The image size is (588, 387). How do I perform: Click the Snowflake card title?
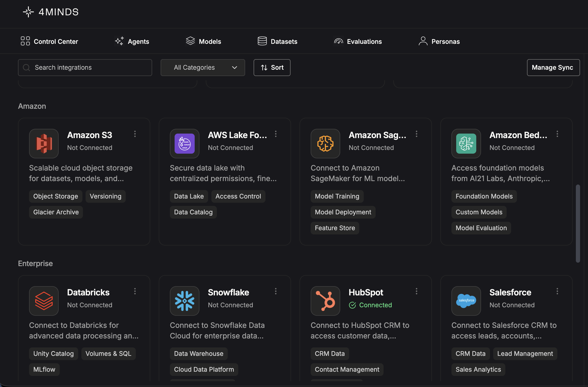pyautogui.click(x=228, y=292)
